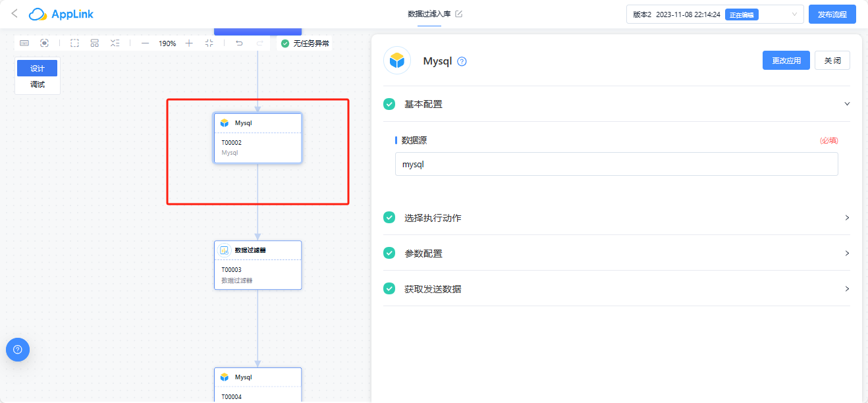Screen dimensions: 868x403
Task: Expand the 参数配置 section
Action: pos(616,253)
